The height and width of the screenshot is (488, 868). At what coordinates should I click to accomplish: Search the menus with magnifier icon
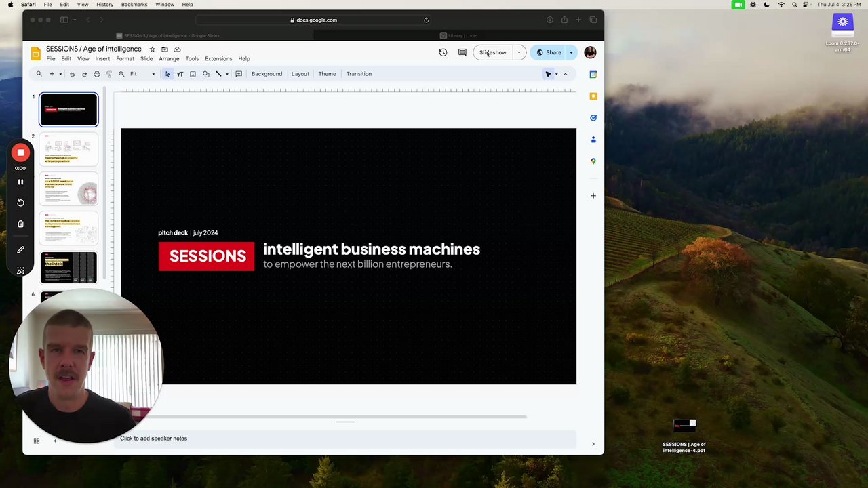pos(39,74)
